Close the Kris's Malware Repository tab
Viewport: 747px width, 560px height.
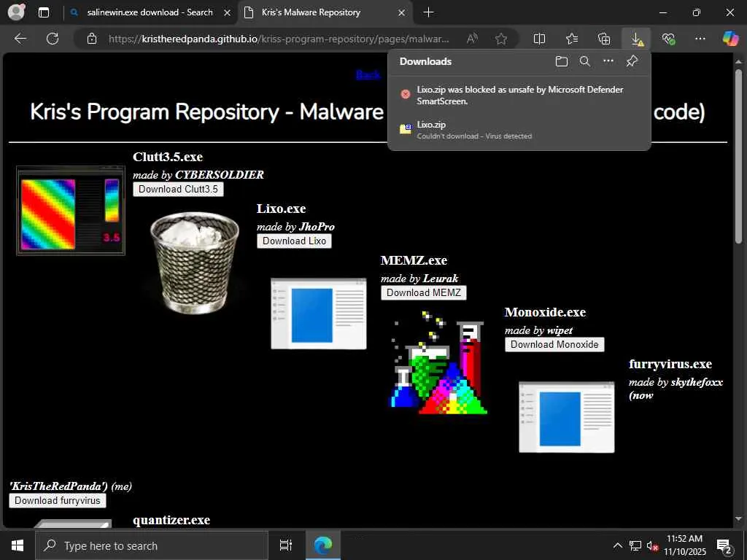point(402,12)
